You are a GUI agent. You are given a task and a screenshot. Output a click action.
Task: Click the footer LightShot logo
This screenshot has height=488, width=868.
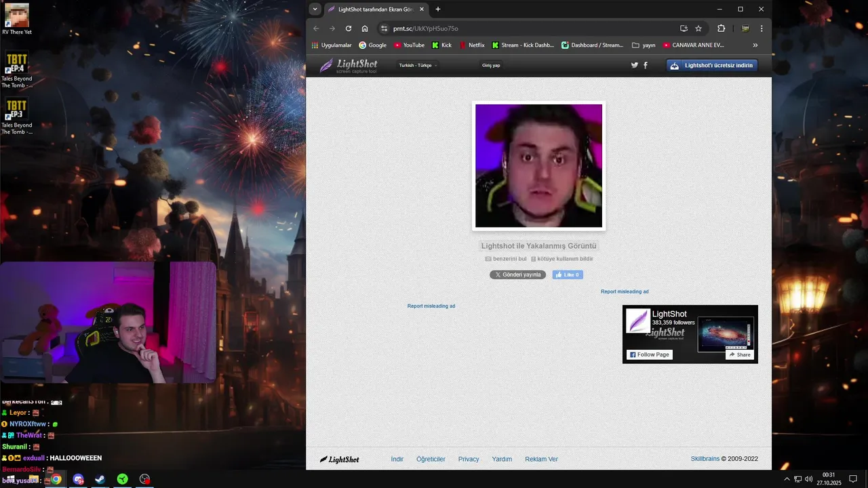(x=340, y=460)
